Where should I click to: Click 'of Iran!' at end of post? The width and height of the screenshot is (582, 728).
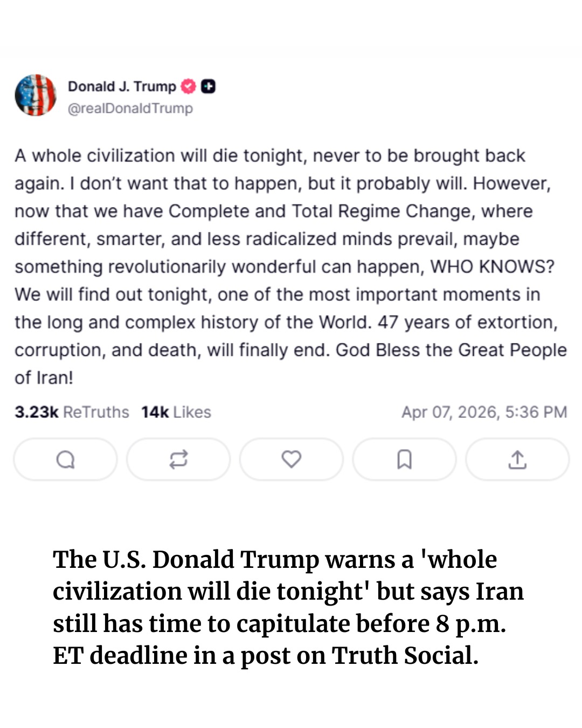[44, 377]
